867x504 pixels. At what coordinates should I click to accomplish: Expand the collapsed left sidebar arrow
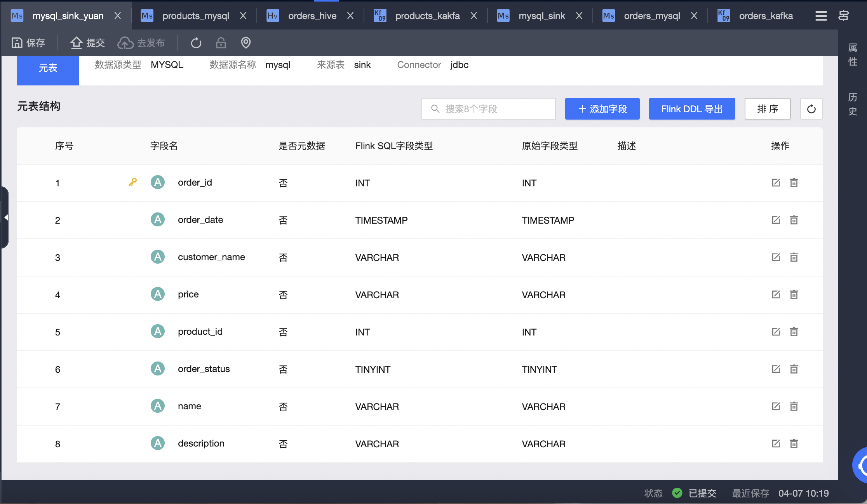[5, 217]
